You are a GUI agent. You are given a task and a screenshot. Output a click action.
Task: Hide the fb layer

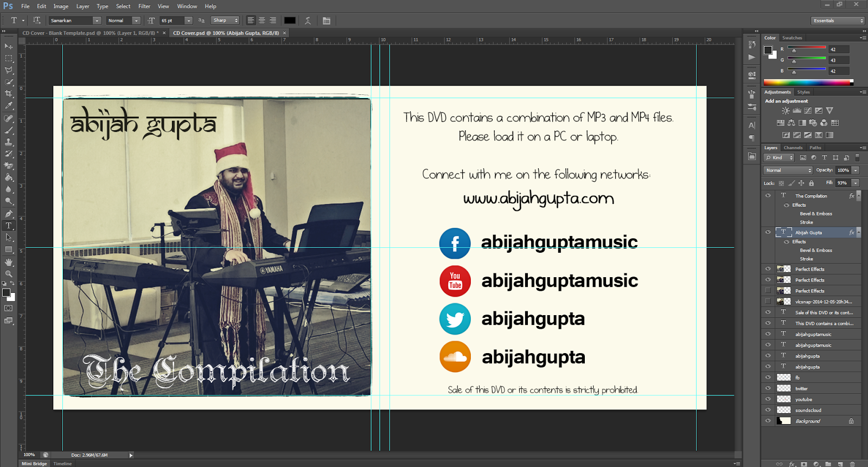[768, 378]
